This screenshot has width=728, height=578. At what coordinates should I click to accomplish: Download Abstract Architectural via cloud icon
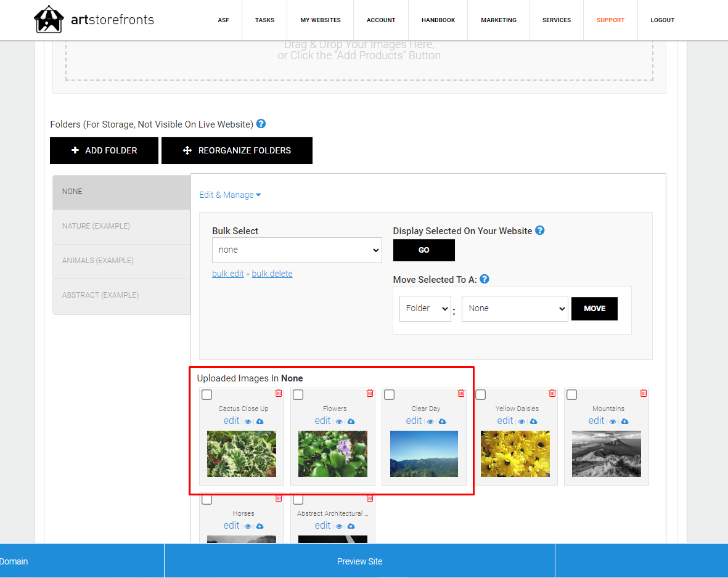pyautogui.click(x=351, y=526)
